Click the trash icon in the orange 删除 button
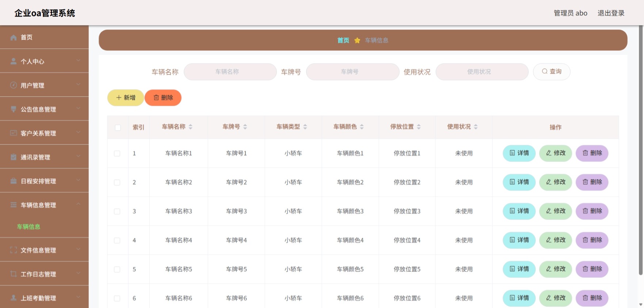 pos(156,97)
